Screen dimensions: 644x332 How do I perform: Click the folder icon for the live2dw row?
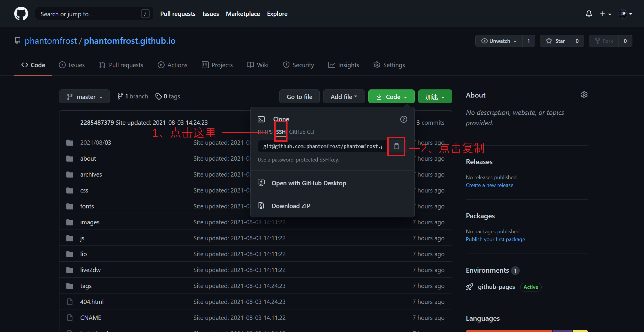click(x=70, y=270)
